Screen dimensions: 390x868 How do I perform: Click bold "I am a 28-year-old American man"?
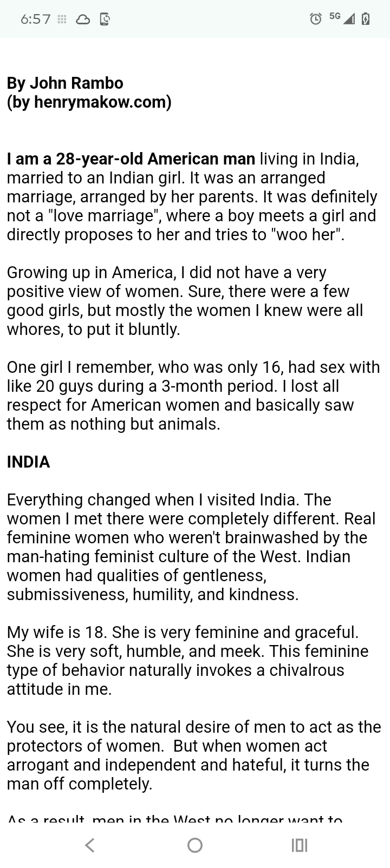(131, 159)
